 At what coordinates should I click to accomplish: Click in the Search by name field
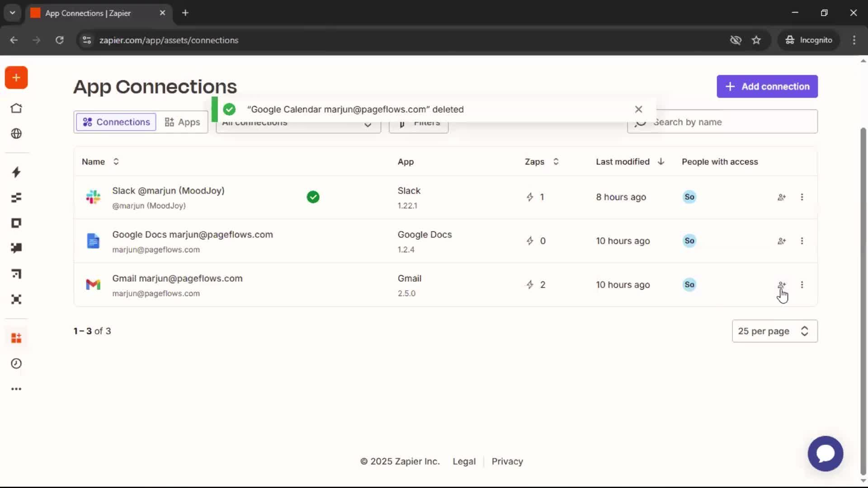722,122
